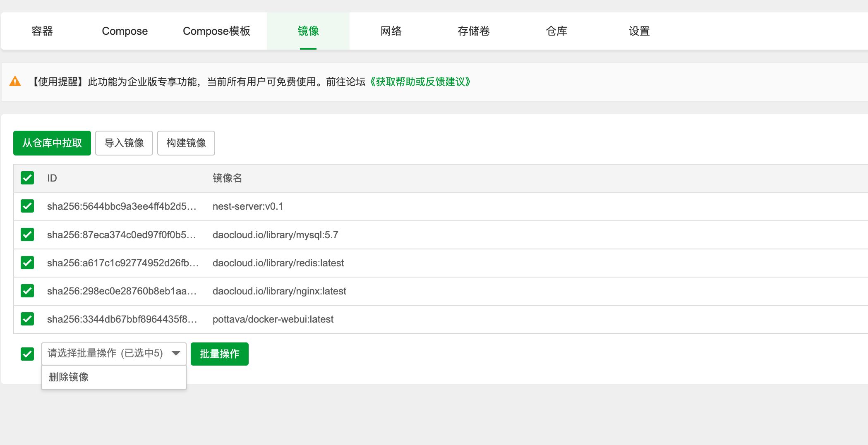The image size is (868, 445).
Task: Switch to the 容器 tab
Action: point(42,31)
